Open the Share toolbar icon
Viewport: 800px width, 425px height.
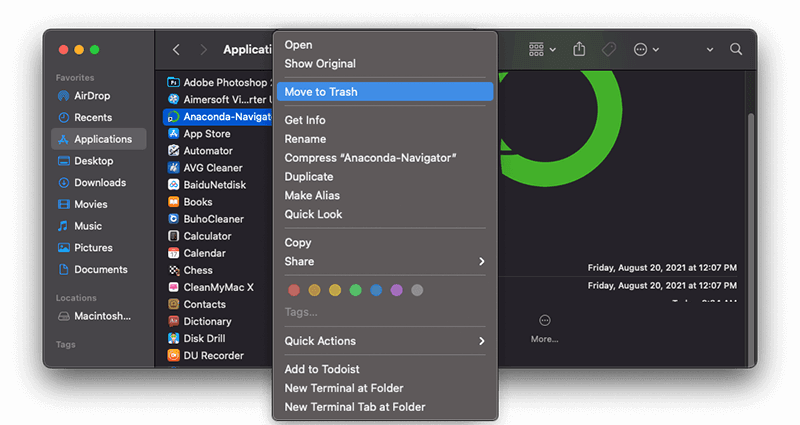click(579, 49)
